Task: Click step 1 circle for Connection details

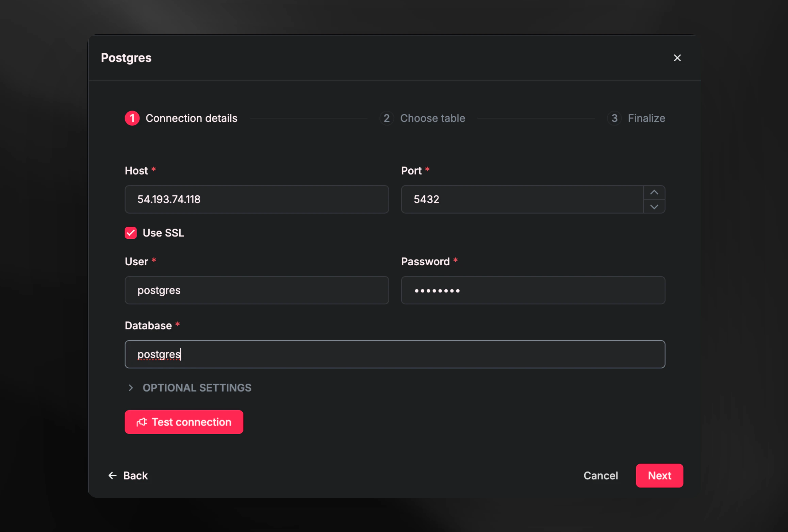Action: click(132, 118)
